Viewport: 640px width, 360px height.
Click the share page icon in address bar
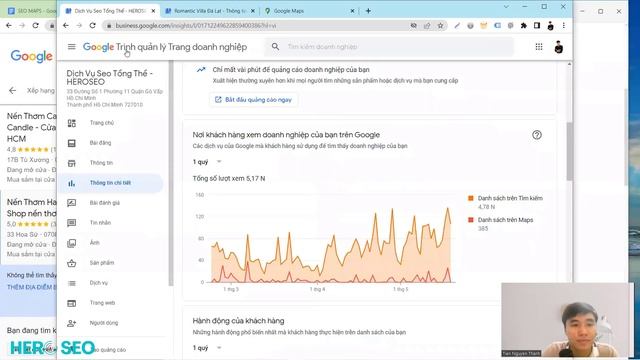[x=427, y=25]
